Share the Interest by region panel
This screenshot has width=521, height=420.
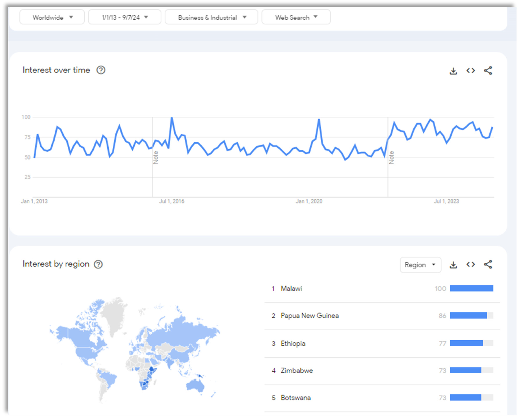pos(488,264)
